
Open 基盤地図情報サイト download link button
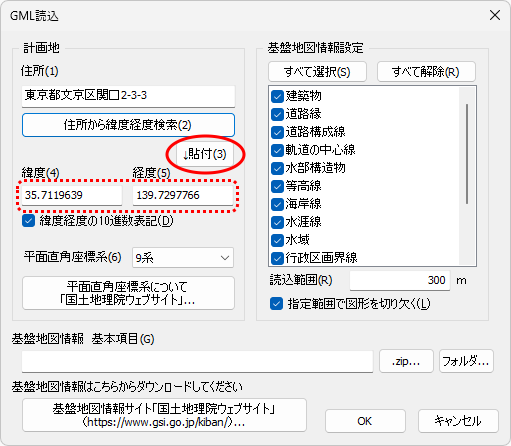[164, 415]
